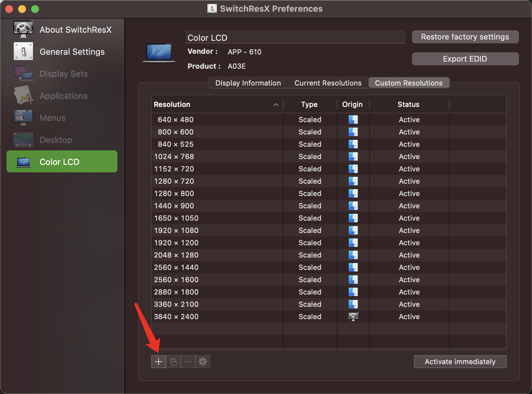The image size is (532, 394).
Task: Click Restore factory settings button
Action: 465,37
